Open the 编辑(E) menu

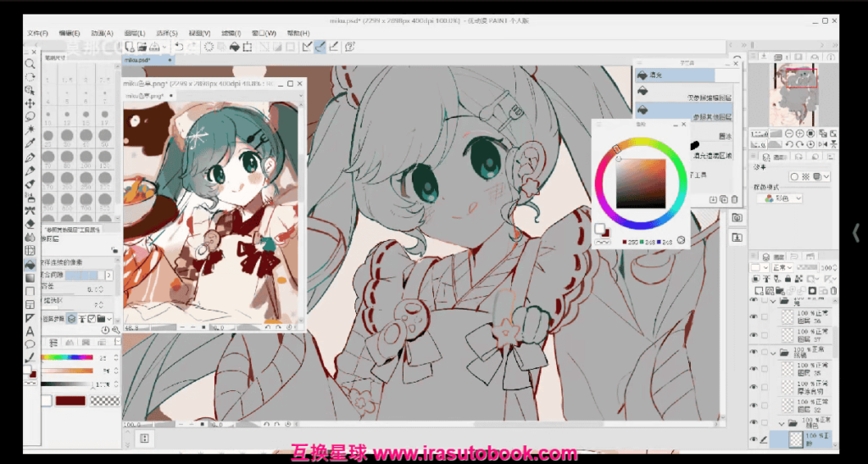coord(70,33)
